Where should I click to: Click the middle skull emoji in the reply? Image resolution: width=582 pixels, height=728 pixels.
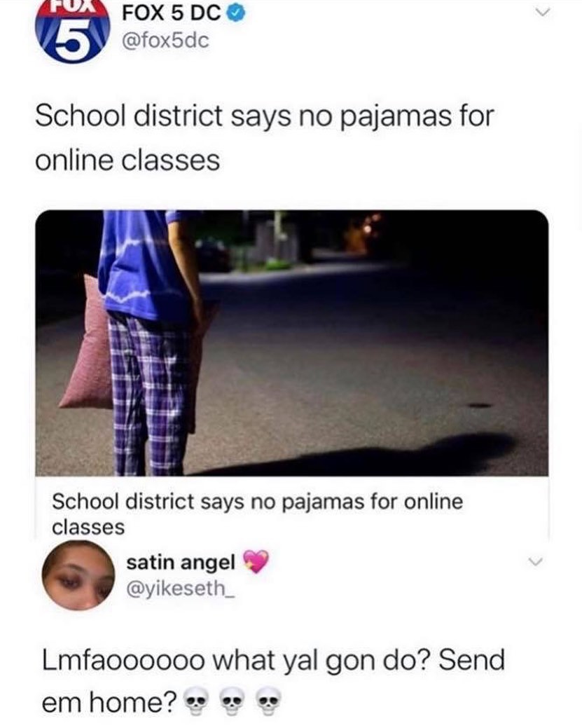[x=232, y=701]
